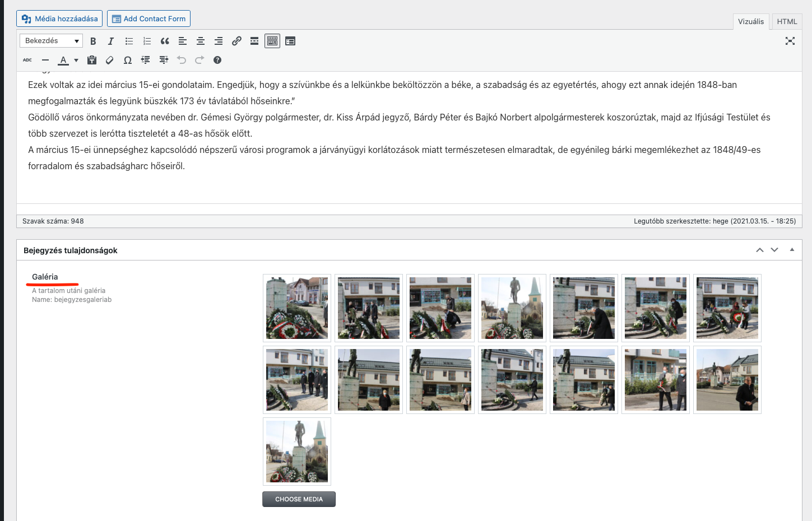Toggle bulleted list formatting
The image size is (812, 521).
pyautogui.click(x=129, y=41)
